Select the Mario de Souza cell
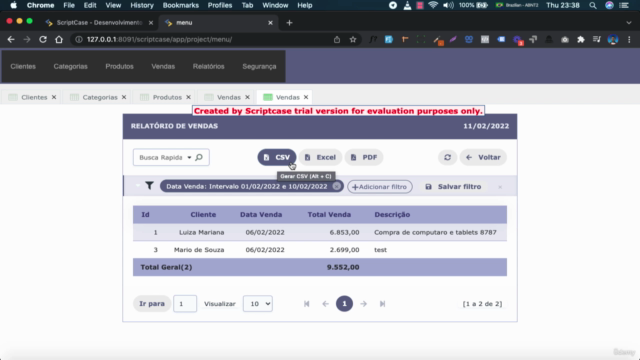The height and width of the screenshot is (360, 640). click(199, 250)
